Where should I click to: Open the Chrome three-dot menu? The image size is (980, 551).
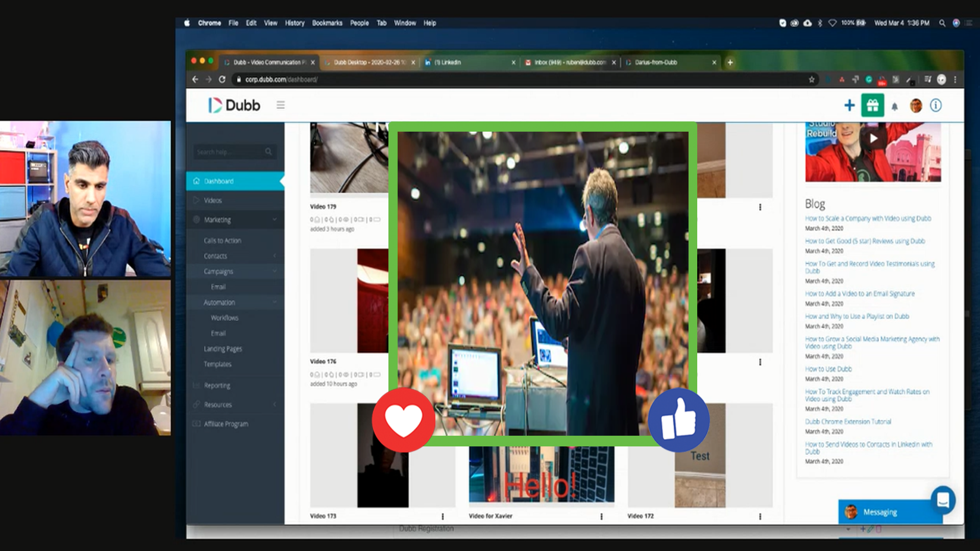[x=955, y=80]
